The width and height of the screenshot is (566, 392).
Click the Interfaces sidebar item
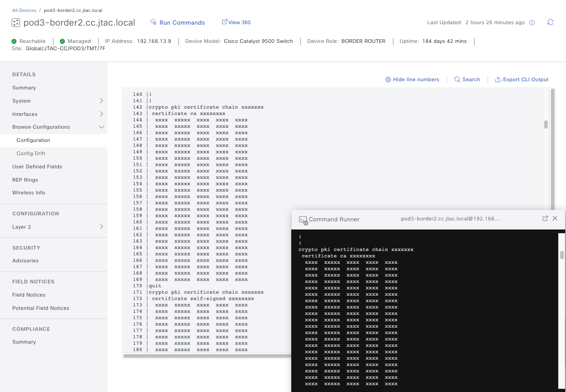coord(25,114)
